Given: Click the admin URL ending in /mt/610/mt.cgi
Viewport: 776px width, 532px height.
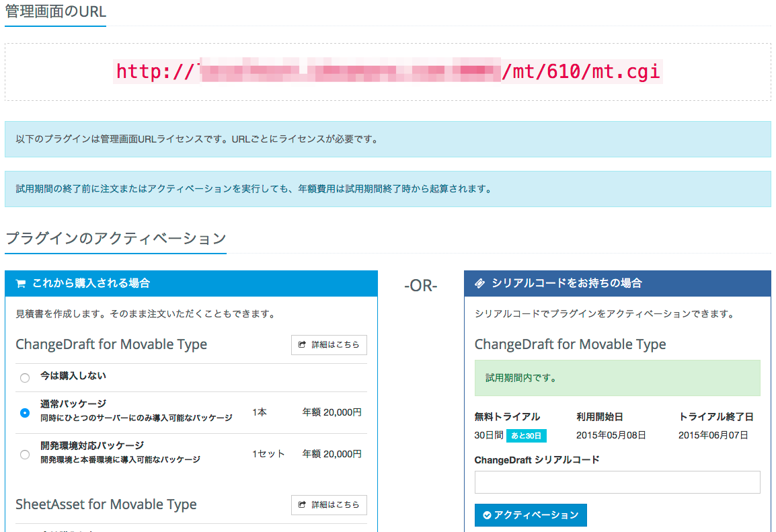Looking at the screenshot, I should 388,72.
